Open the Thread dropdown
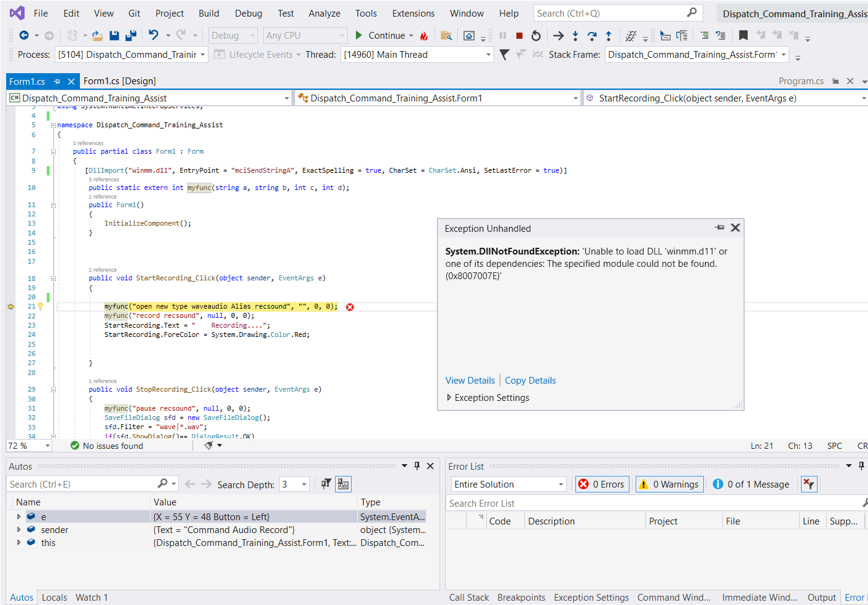 pyautogui.click(x=417, y=55)
